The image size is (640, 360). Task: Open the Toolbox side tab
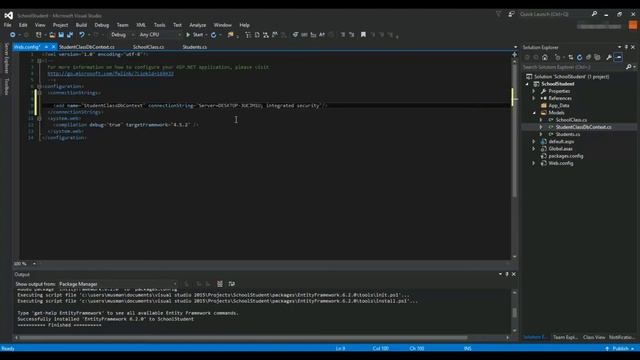(6, 87)
